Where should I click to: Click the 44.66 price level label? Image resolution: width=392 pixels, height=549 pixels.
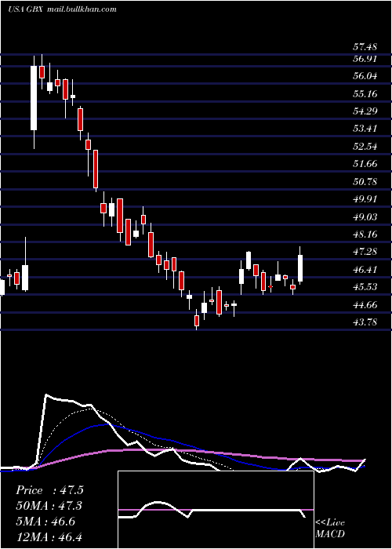pyautogui.click(x=365, y=304)
